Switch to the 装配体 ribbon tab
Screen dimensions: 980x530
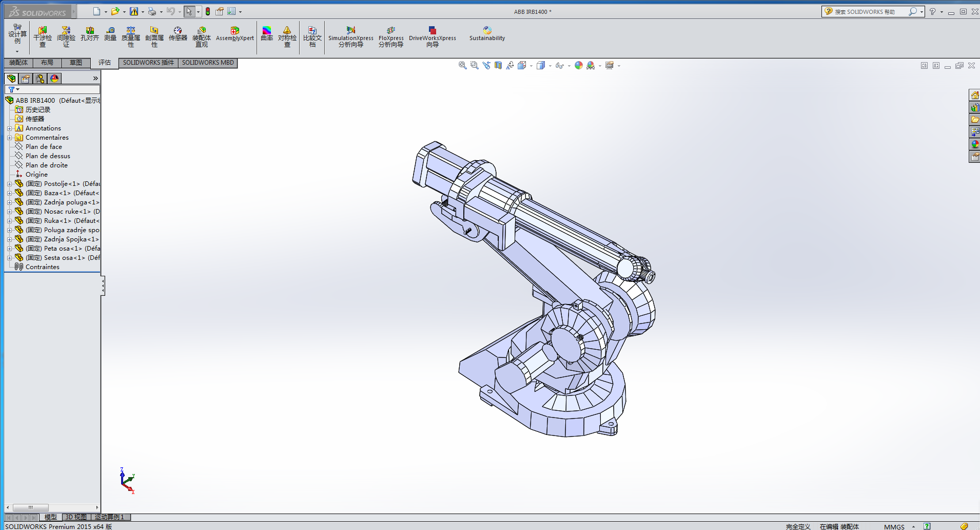tap(18, 63)
